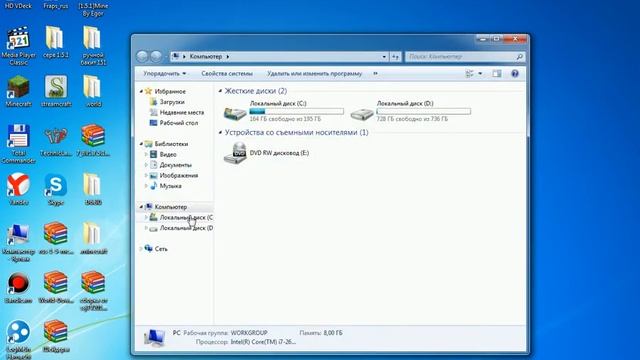Click Свойства системы in the toolbar
Viewport: 640px width, 360px height.
tap(227, 73)
